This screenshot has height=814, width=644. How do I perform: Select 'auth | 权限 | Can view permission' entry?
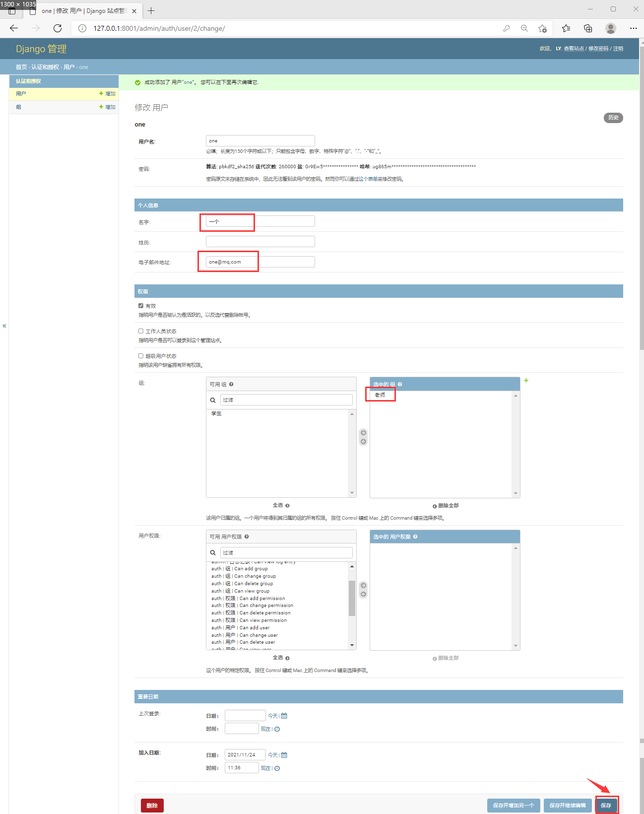[x=249, y=620]
